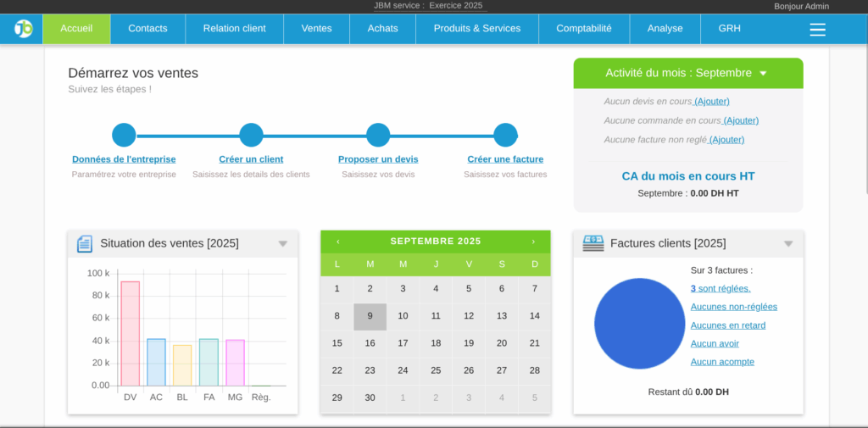Switch to the Produits & Services tab
Screen dimensions: 868x428
(x=476, y=29)
